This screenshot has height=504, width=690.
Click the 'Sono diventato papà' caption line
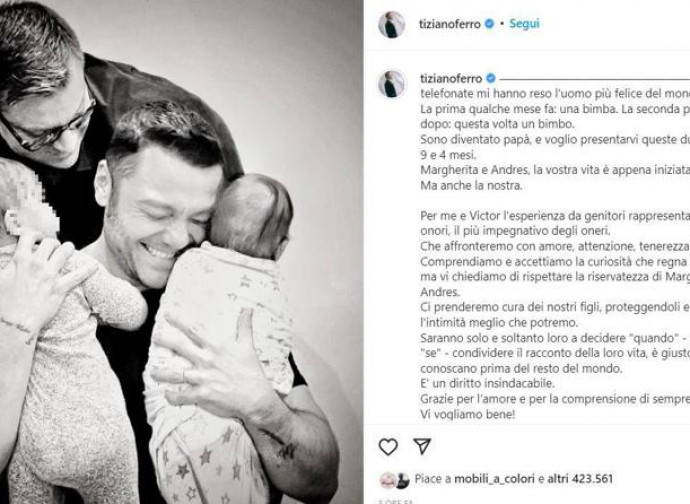[x=555, y=140]
